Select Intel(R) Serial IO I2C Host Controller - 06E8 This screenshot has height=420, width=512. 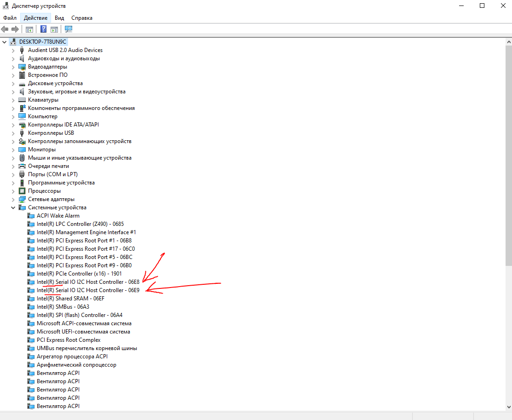point(88,282)
